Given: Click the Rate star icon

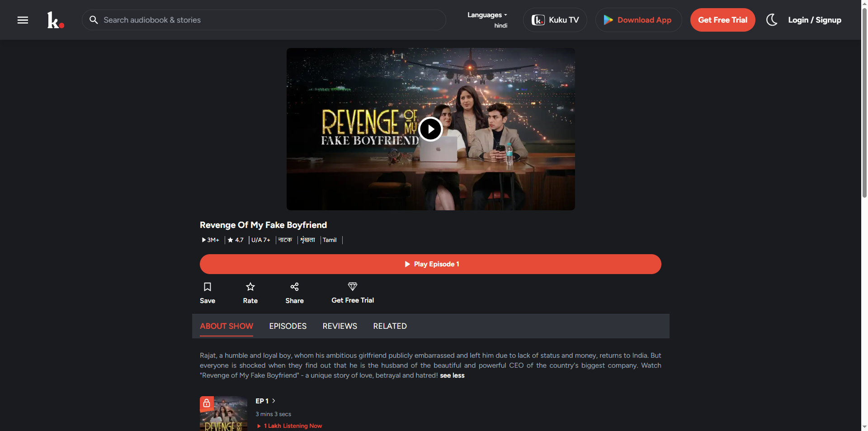Looking at the screenshot, I should pos(250,287).
